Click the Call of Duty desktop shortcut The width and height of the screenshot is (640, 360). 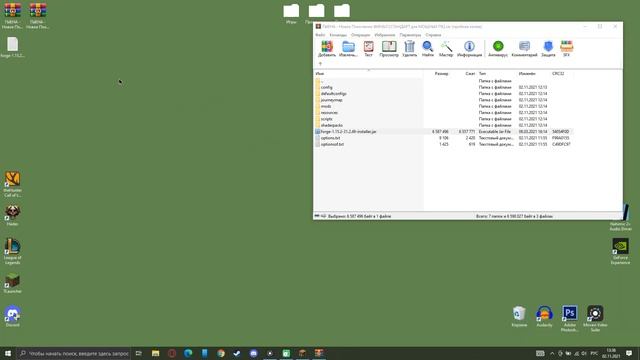click(x=13, y=184)
